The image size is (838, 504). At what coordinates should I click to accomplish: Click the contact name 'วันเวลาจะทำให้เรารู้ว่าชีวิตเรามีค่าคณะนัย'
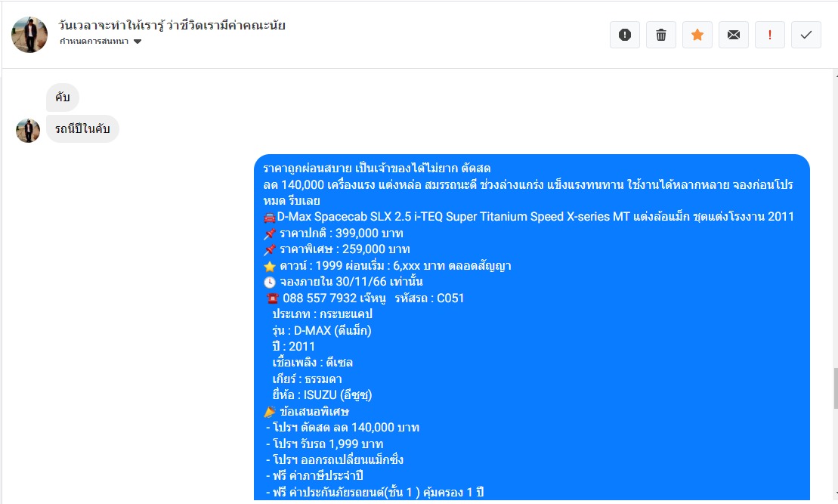point(172,25)
